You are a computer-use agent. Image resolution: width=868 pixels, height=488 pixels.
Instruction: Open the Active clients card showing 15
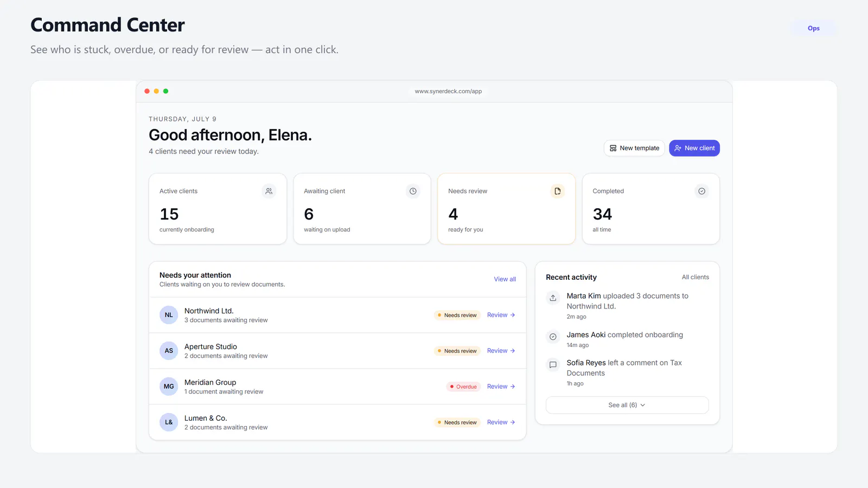click(218, 209)
